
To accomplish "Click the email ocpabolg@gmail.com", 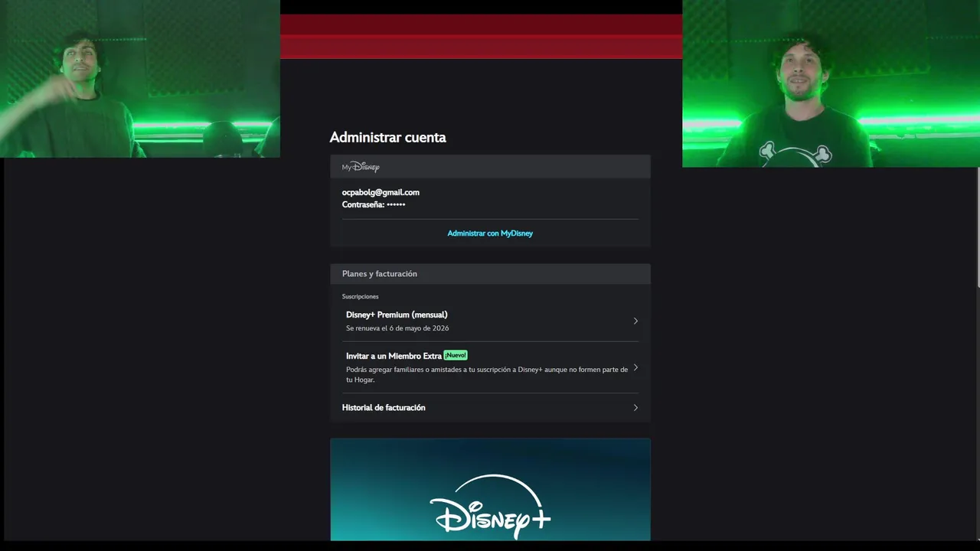I will point(381,192).
